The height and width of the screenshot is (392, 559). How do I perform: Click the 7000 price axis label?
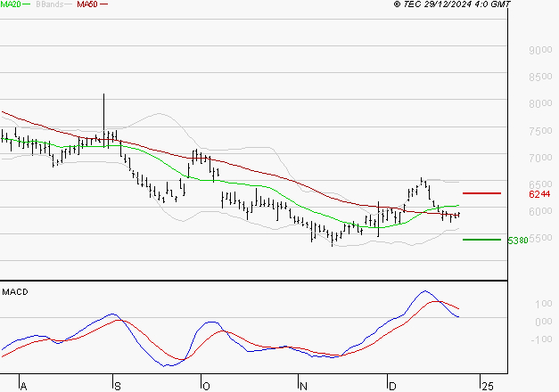tap(540, 158)
